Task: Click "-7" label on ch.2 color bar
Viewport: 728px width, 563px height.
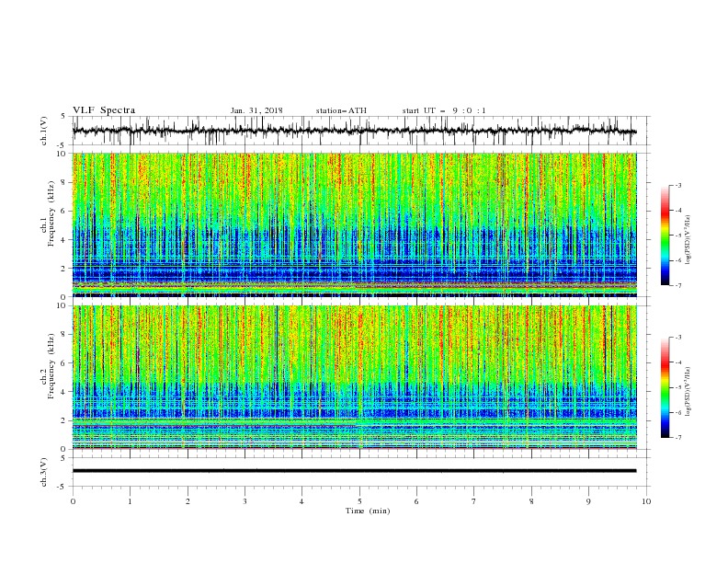Action: pyautogui.click(x=678, y=438)
